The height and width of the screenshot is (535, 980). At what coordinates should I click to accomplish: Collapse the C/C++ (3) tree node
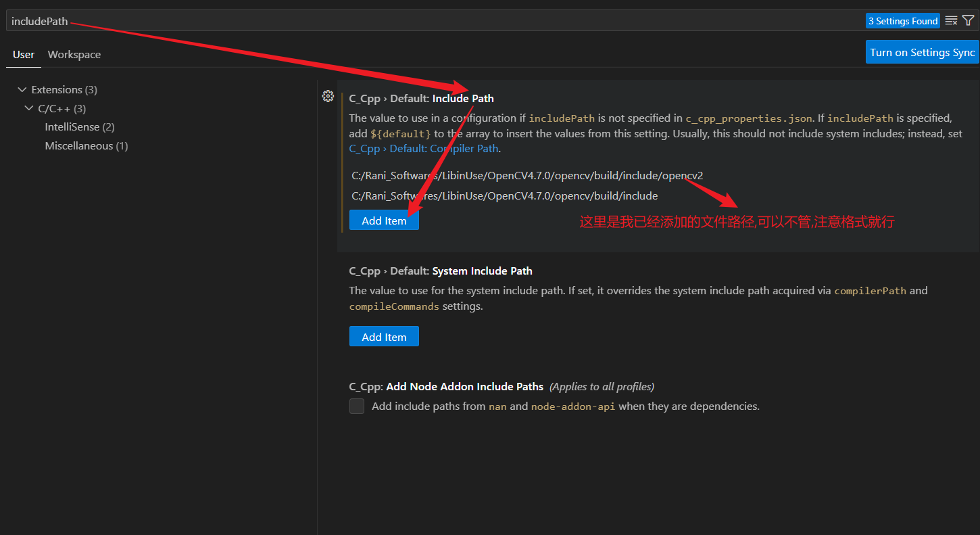pyautogui.click(x=29, y=108)
